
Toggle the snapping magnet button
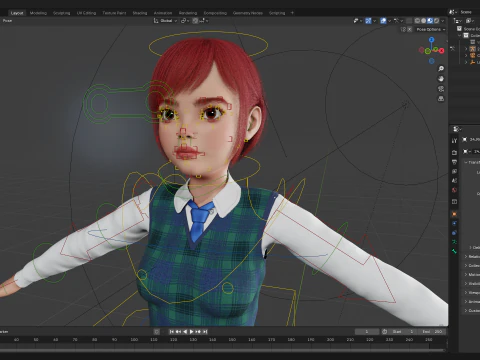[x=195, y=21]
